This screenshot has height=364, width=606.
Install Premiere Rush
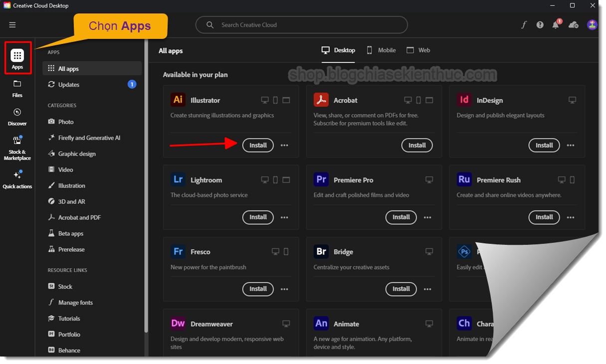tap(544, 217)
